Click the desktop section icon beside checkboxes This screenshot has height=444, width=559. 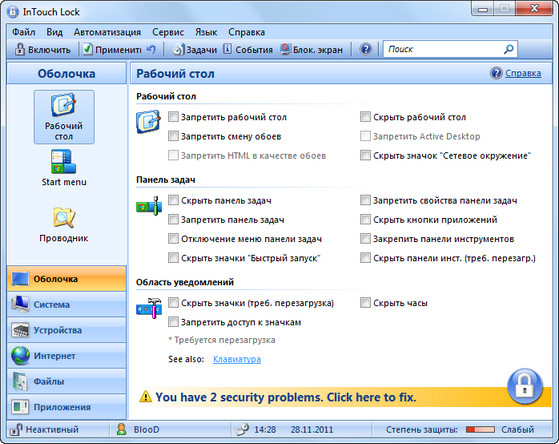[x=148, y=122]
